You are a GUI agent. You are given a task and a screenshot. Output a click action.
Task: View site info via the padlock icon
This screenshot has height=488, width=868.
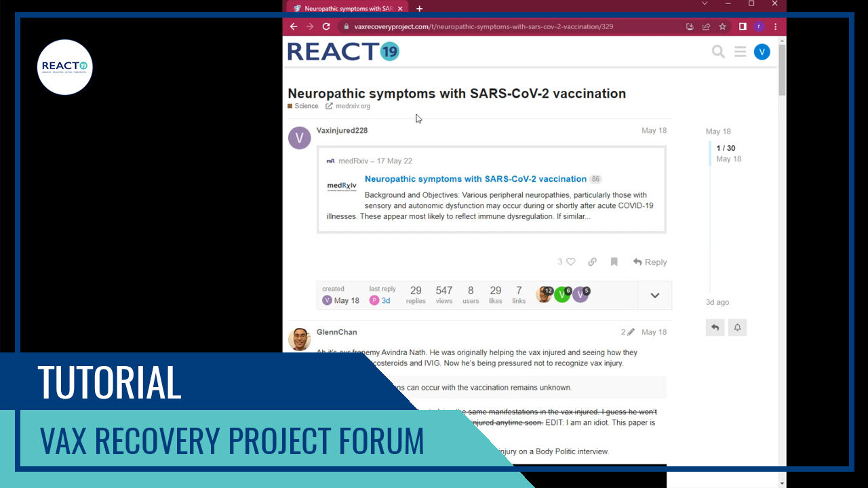coord(346,26)
